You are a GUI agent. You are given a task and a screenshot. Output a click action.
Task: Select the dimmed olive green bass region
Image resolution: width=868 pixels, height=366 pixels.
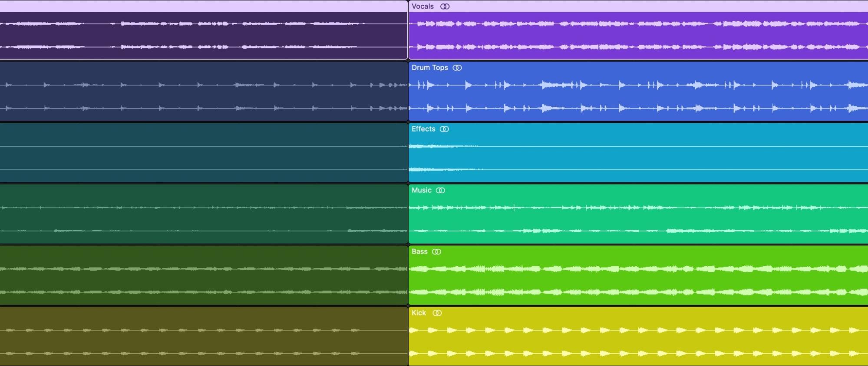click(204, 275)
